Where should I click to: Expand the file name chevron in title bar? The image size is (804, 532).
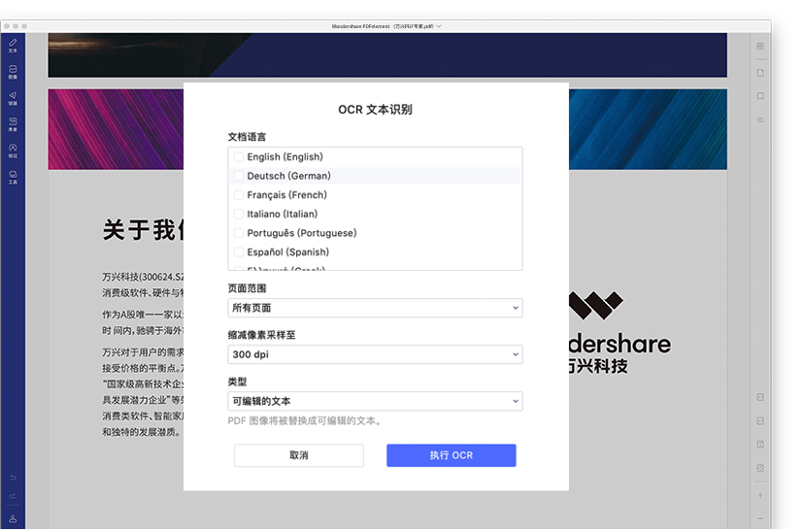click(439, 26)
